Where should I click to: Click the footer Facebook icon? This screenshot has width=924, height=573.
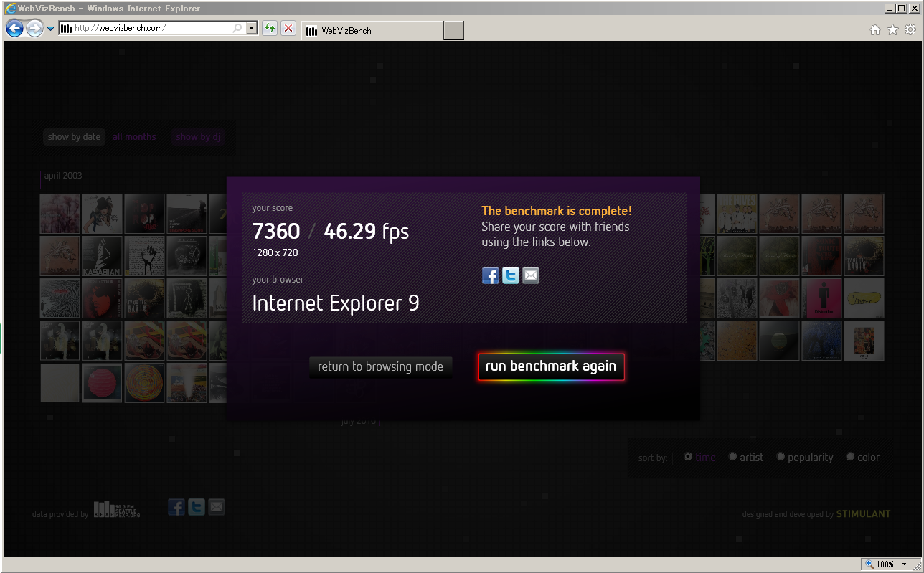(176, 507)
